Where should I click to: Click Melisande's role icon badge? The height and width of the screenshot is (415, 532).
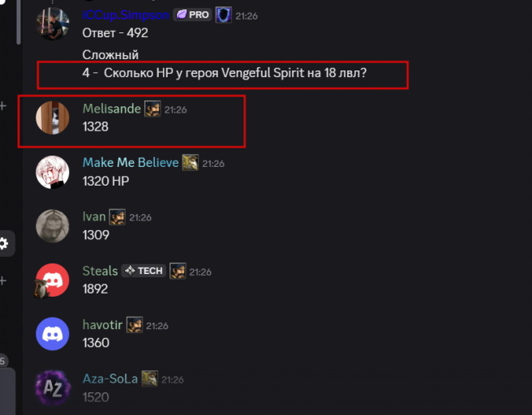152,109
